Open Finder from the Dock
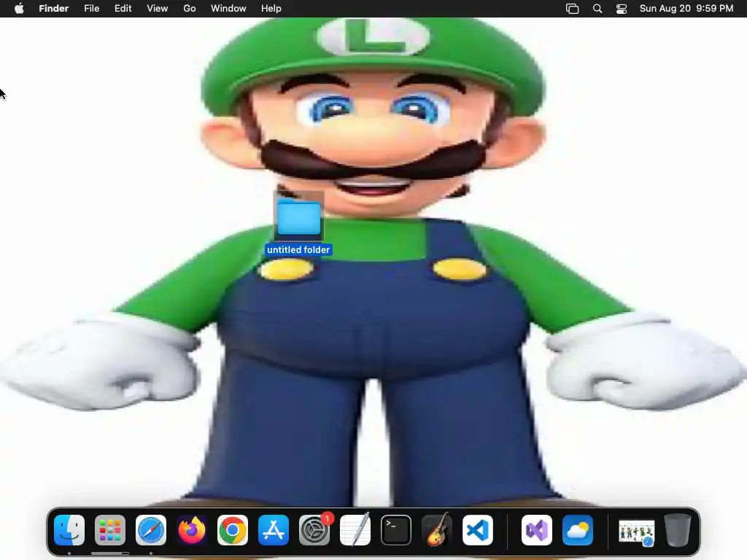Image resolution: width=747 pixels, height=560 pixels. tap(69, 530)
